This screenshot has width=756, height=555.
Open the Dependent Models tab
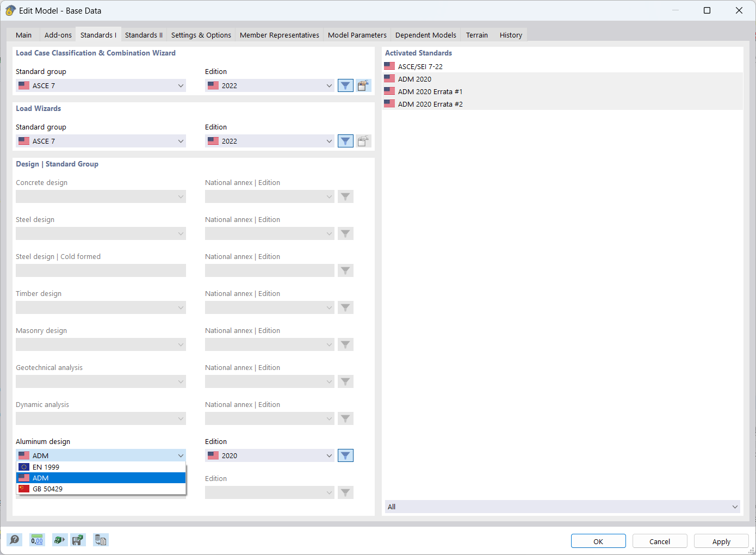[x=425, y=35]
